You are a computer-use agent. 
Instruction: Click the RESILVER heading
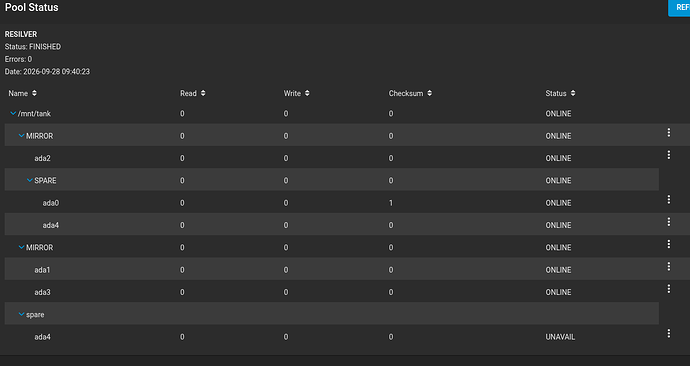[21, 34]
